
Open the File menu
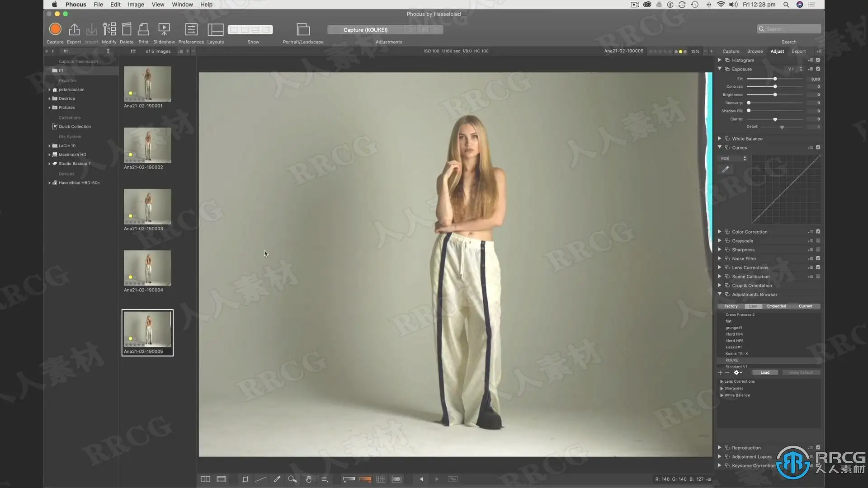click(x=98, y=5)
